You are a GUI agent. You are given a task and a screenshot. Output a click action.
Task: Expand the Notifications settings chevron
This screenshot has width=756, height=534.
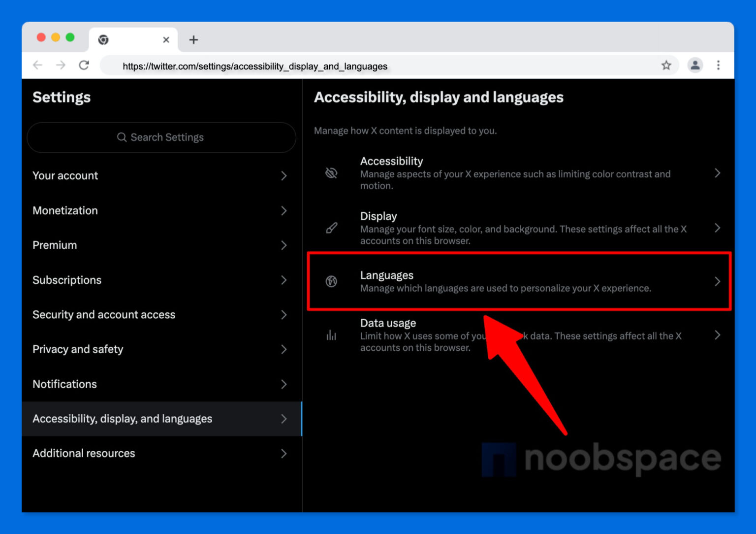pos(284,384)
